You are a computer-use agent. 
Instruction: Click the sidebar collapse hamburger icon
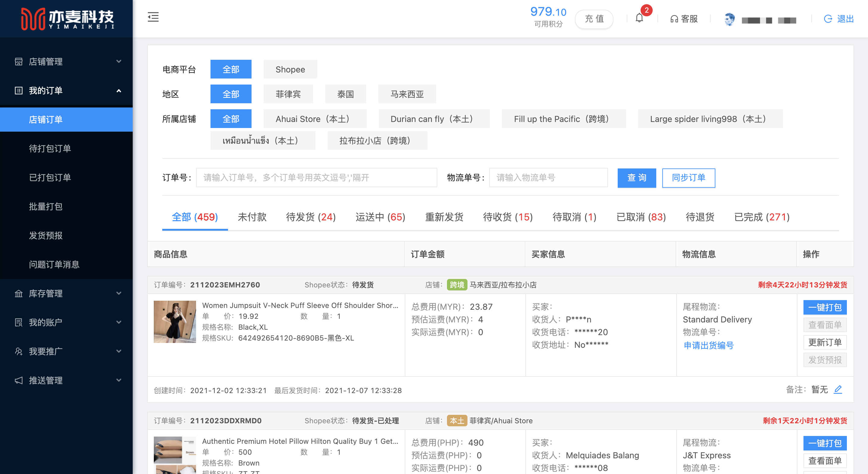153,17
